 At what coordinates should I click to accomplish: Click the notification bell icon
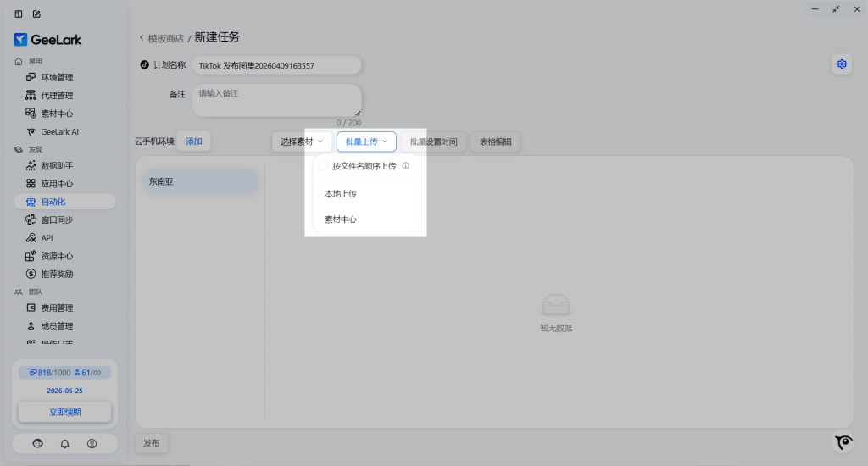click(64, 443)
